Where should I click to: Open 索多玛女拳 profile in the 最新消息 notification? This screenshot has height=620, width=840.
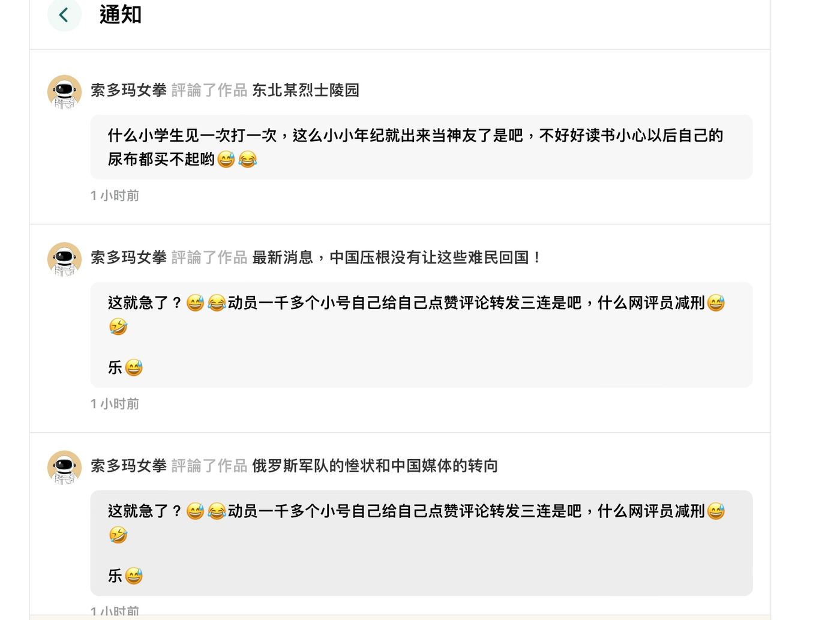[128, 257]
